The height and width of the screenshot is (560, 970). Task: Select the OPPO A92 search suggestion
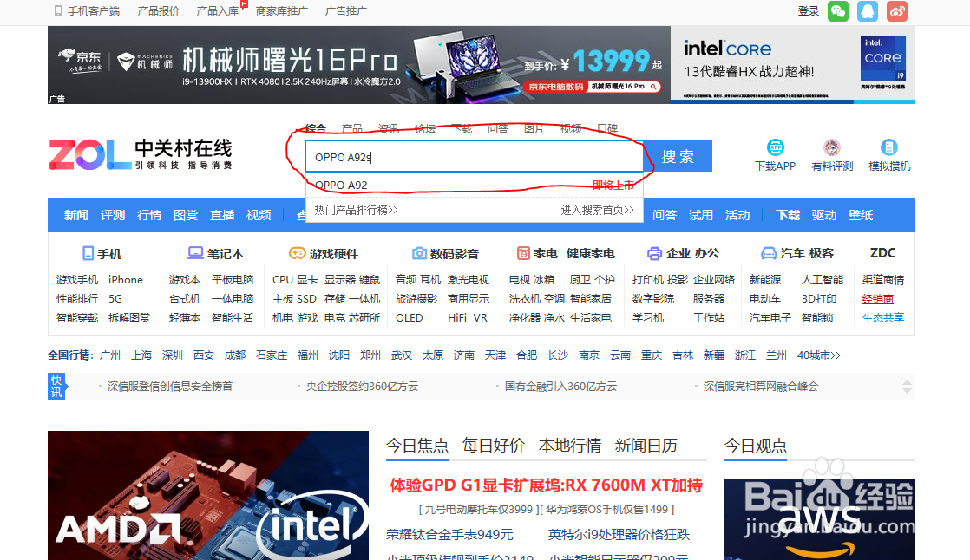pos(475,185)
